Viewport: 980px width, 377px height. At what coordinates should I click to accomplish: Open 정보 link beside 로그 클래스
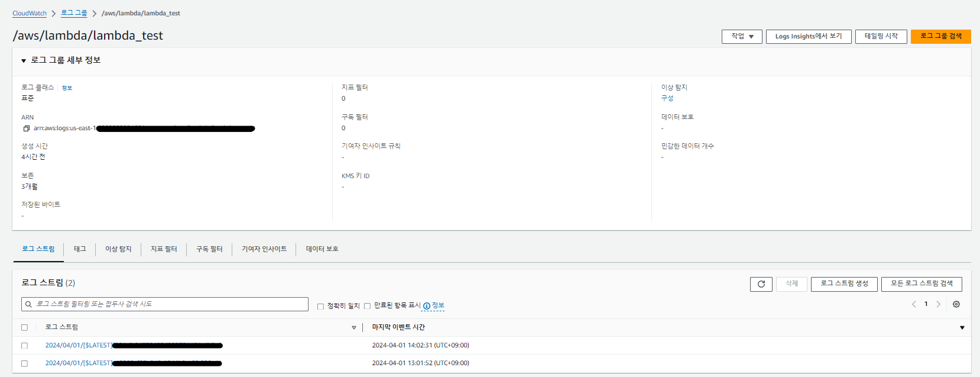(67, 88)
